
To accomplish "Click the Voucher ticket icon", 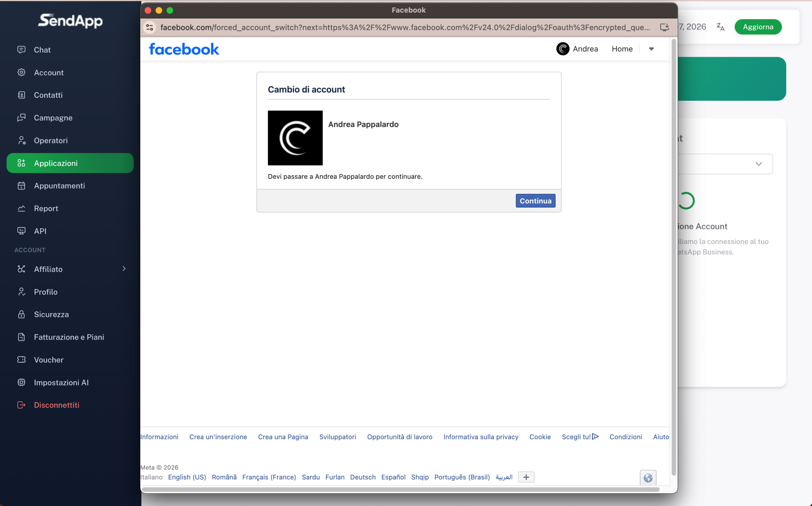I will [22, 360].
